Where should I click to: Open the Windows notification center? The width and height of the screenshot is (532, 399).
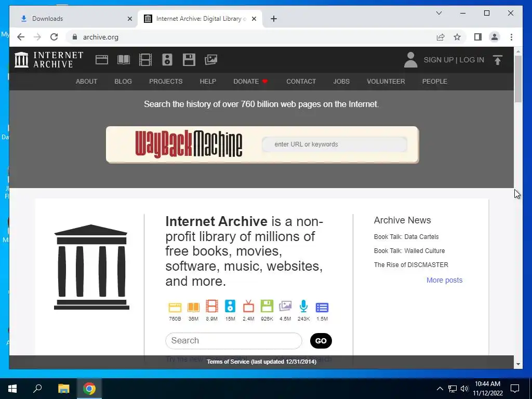tap(515, 389)
